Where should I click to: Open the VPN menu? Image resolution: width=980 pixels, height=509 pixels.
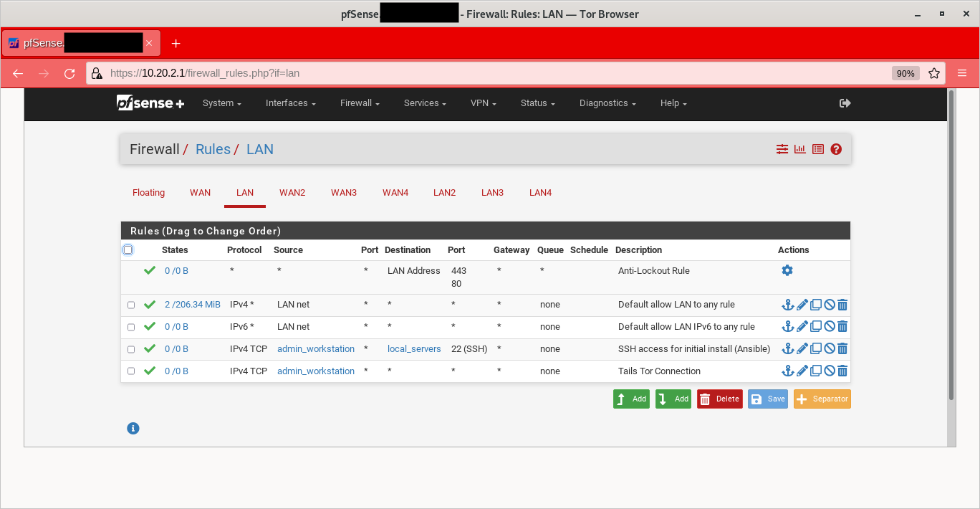(482, 103)
